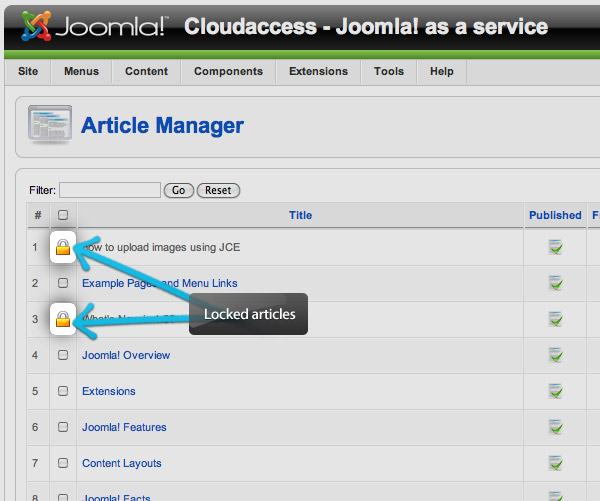The height and width of the screenshot is (501, 600).
Task: Click the # column header
Action: click(38, 215)
